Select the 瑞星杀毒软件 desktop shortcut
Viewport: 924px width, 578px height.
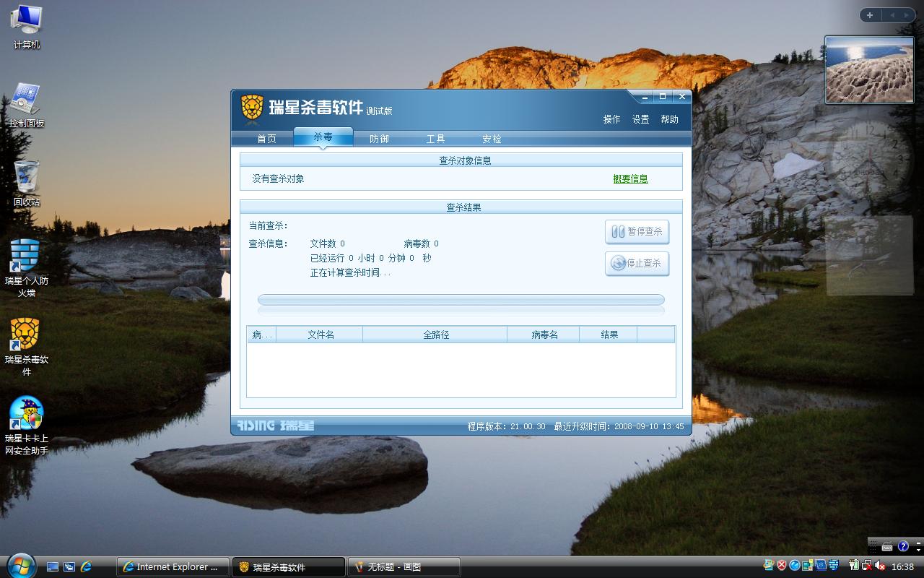tap(27, 347)
